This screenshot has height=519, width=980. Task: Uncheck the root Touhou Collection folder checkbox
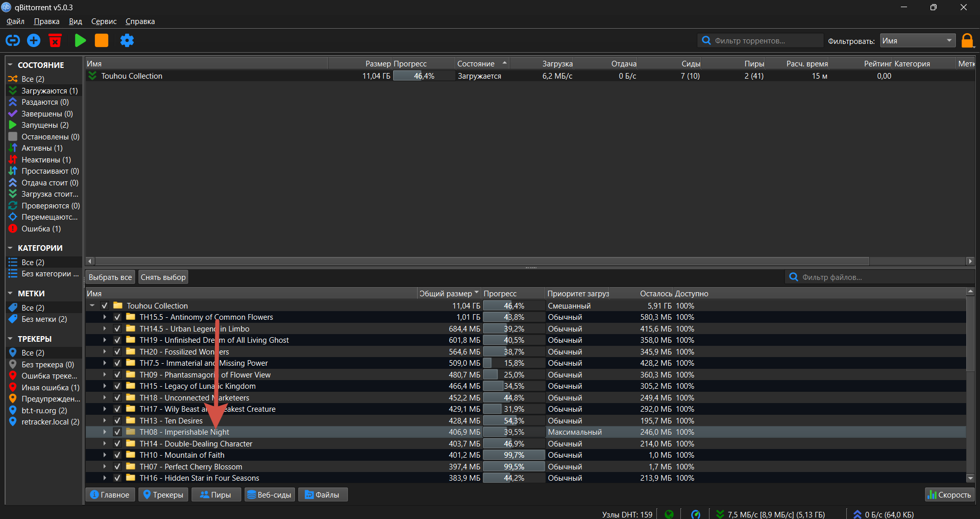point(105,305)
